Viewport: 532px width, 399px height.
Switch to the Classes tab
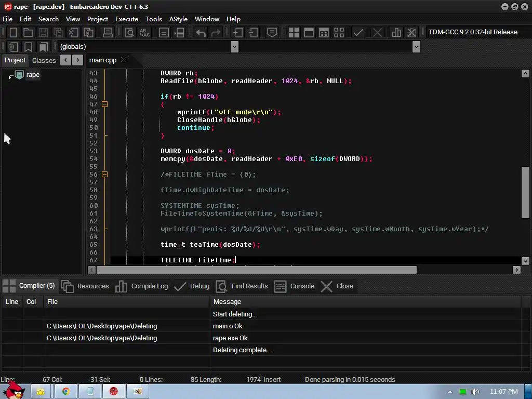tap(44, 60)
